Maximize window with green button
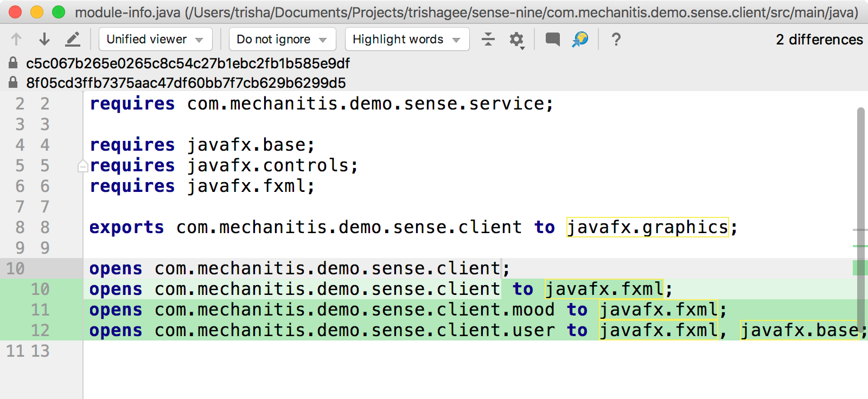Image resolution: width=868 pixels, height=399 pixels. pyautogui.click(x=59, y=12)
